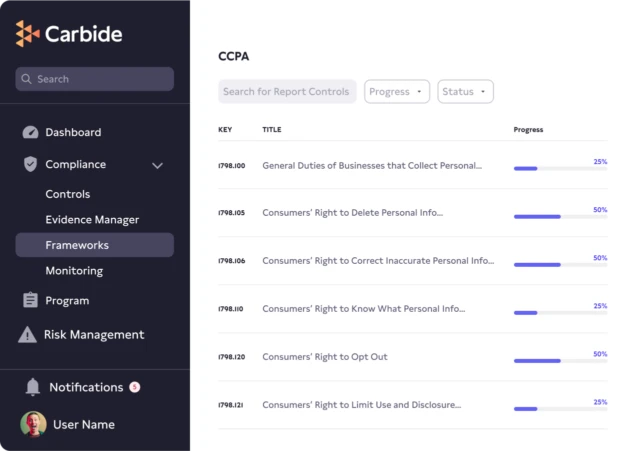This screenshot has width=630, height=451.
Task: Click the Carbide logo icon
Action: [x=28, y=33]
